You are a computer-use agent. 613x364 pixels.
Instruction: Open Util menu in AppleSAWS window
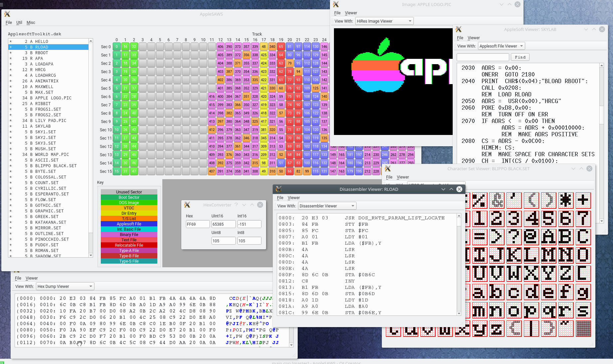click(19, 22)
